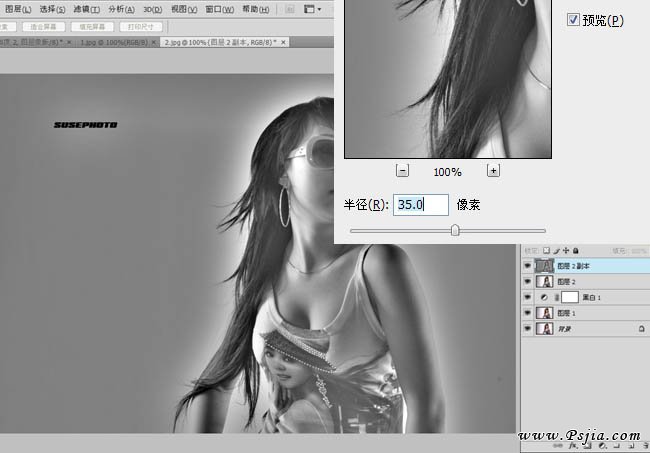
Task: Click the 黑白 1 layer name
Action: (592, 297)
